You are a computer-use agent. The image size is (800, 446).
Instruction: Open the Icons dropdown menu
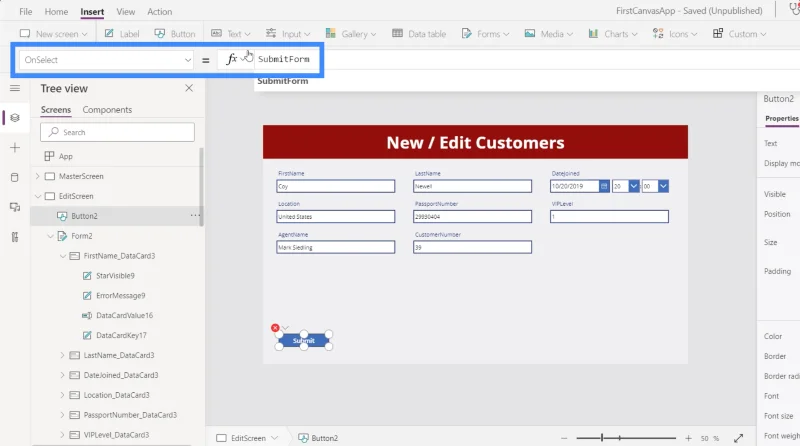click(674, 34)
